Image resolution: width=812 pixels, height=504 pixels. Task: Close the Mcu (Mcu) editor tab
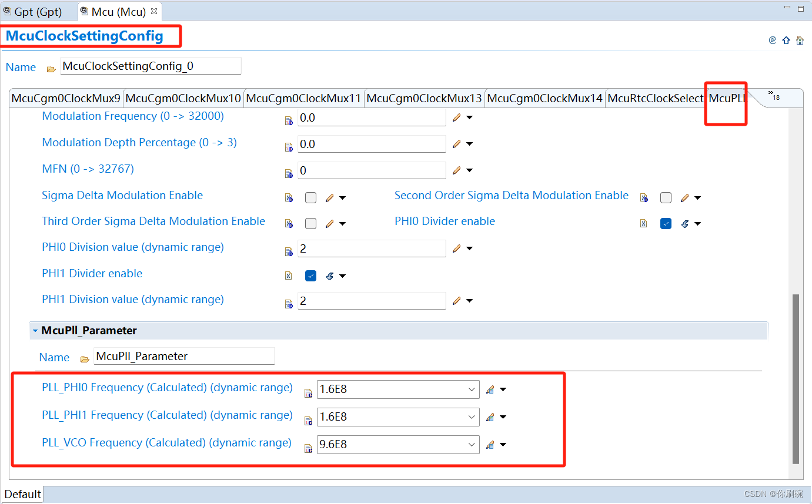click(x=154, y=11)
